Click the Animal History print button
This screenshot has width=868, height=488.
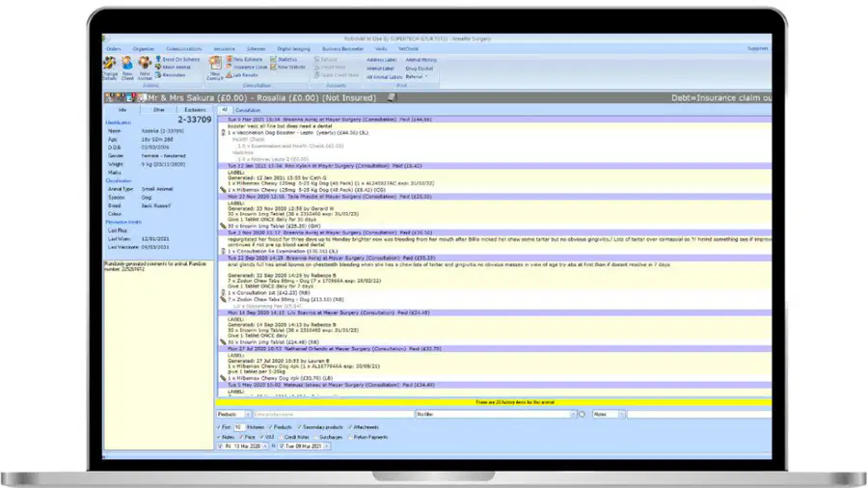click(x=421, y=60)
